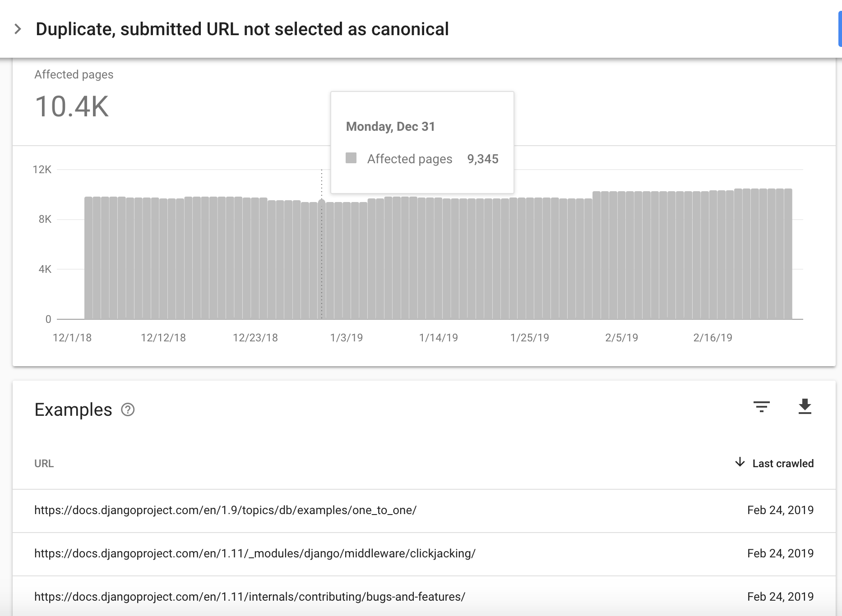This screenshot has width=842, height=616.
Task: Click the chevron beside the Duplicate title
Action: [x=18, y=29]
